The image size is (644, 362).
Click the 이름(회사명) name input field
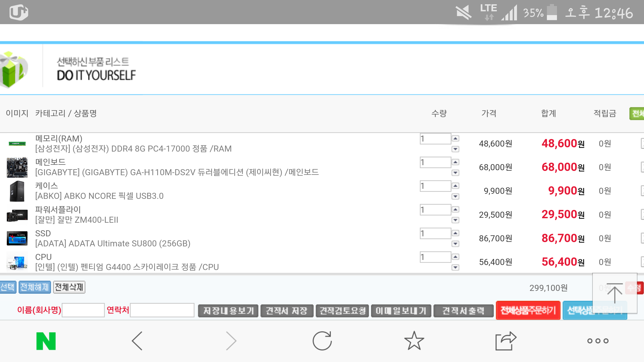(x=83, y=310)
